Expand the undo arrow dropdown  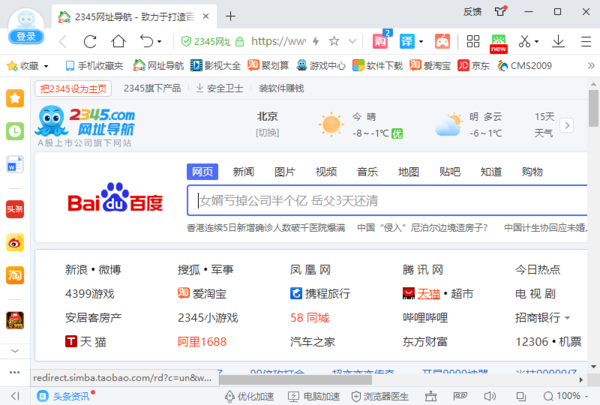(x=161, y=41)
